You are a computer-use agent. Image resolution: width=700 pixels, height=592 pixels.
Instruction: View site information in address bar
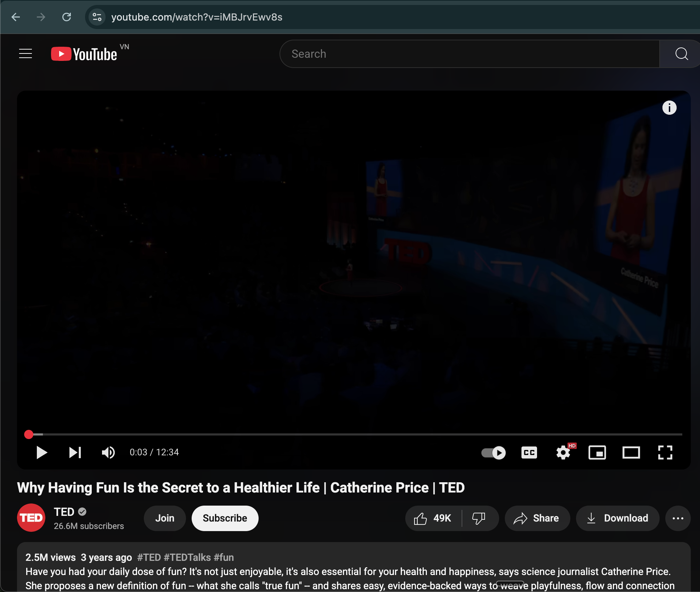[x=97, y=17]
